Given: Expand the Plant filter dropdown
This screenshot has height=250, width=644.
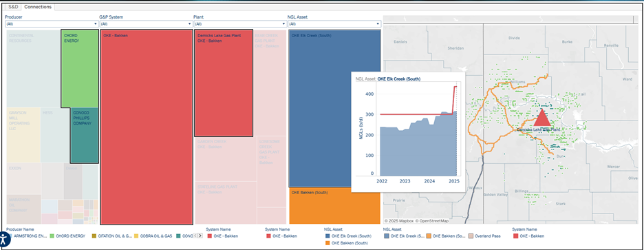Looking at the screenshot, I should coord(240,24).
